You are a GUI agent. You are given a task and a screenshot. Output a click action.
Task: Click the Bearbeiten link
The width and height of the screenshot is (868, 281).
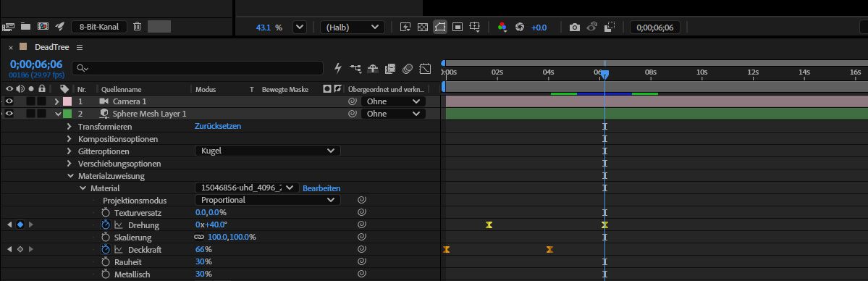tap(321, 188)
